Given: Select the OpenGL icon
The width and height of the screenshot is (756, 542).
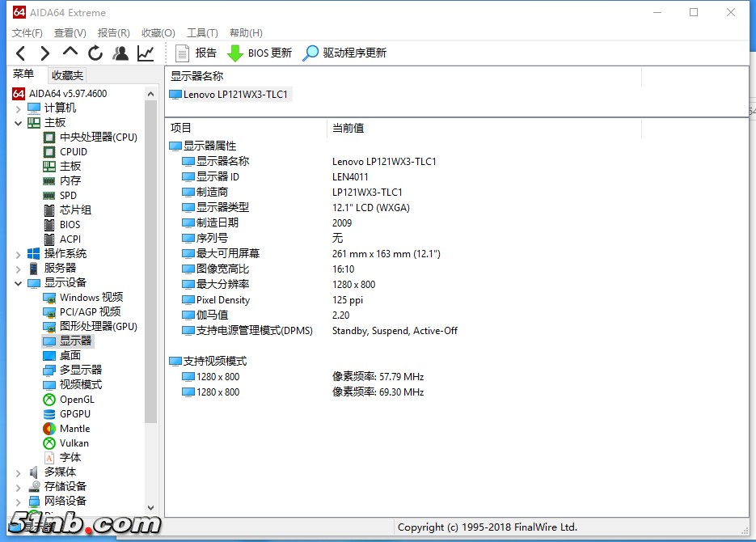Looking at the screenshot, I should [49, 400].
